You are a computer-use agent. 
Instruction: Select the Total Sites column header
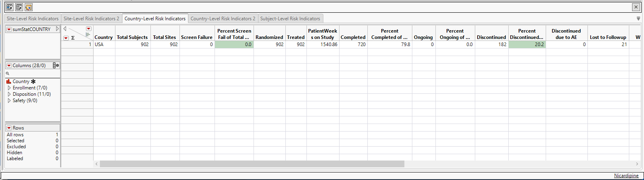tap(165, 34)
